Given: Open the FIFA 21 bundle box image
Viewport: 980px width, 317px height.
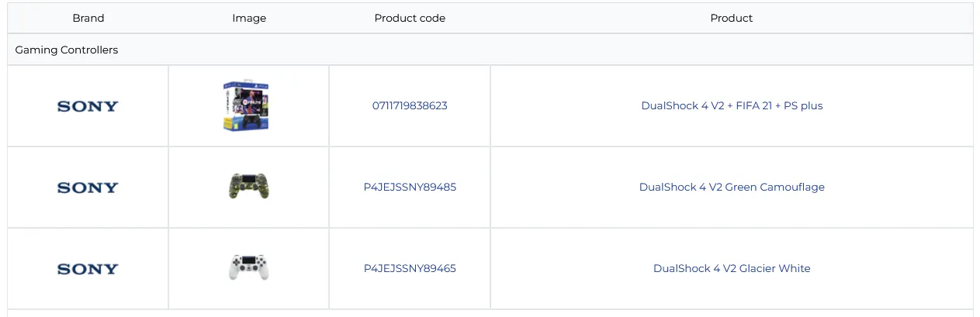Looking at the screenshot, I should [246, 105].
